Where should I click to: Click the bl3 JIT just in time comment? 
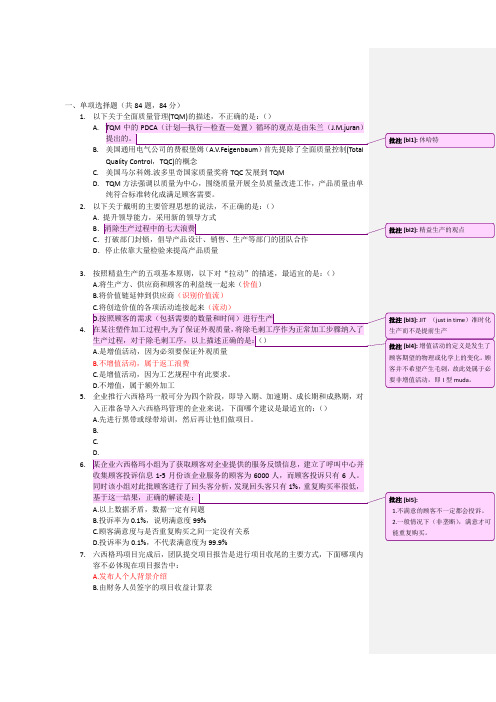pos(440,325)
